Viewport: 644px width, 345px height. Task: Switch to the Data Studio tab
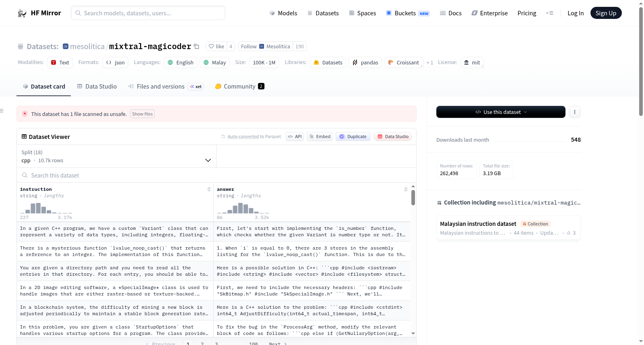97,86
